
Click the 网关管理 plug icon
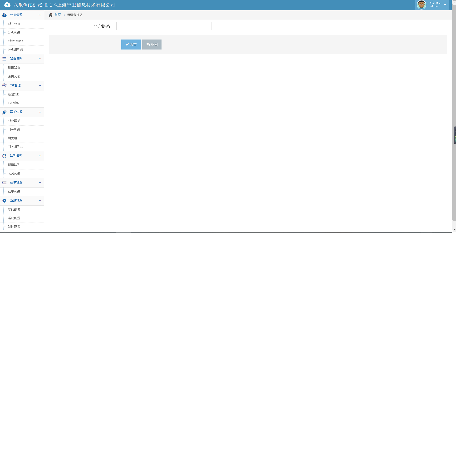(4, 112)
